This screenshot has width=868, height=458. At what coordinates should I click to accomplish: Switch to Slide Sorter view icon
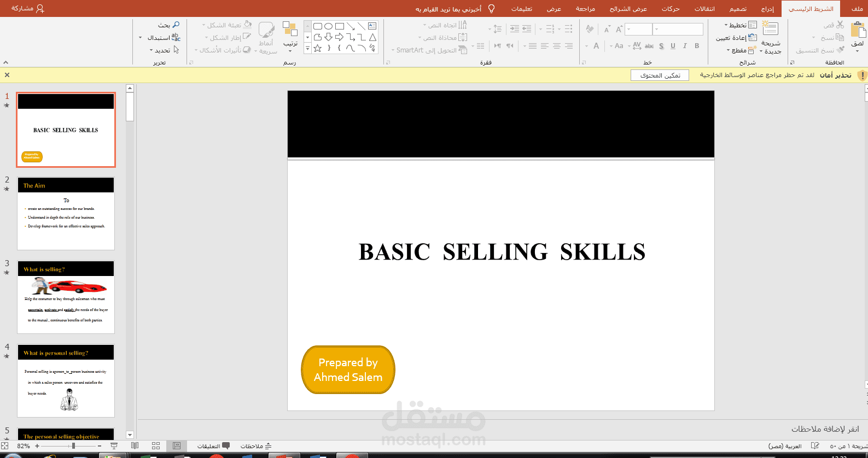click(156, 446)
